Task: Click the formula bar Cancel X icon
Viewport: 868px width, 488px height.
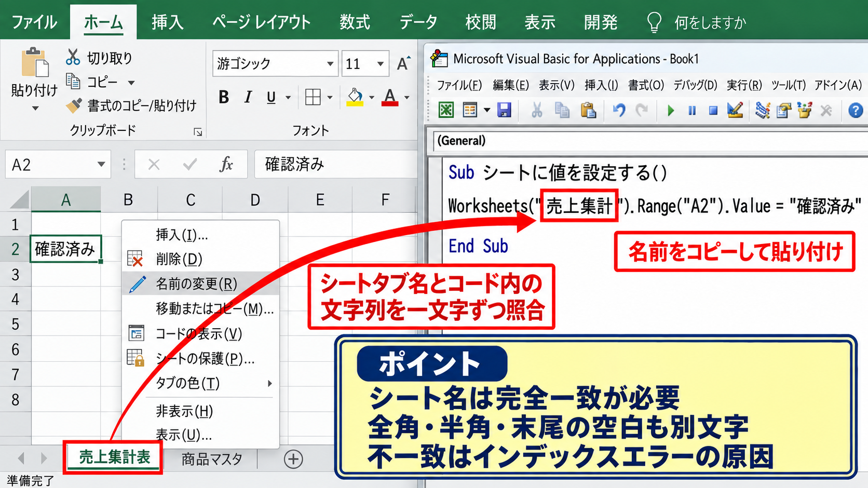Action: [154, 165]
